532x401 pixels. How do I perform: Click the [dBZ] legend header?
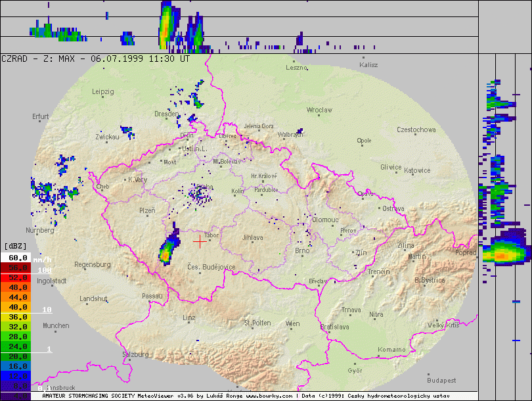(16, 246)
